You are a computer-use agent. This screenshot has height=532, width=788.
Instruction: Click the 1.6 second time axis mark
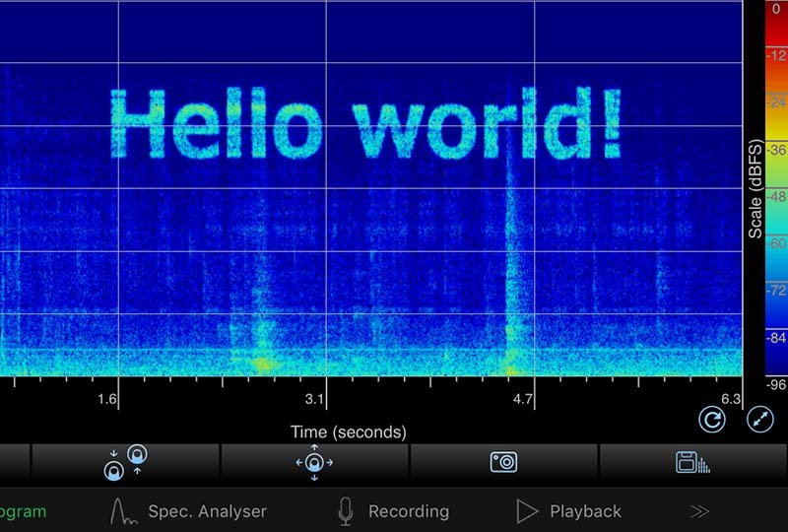[x=107, y=399]
